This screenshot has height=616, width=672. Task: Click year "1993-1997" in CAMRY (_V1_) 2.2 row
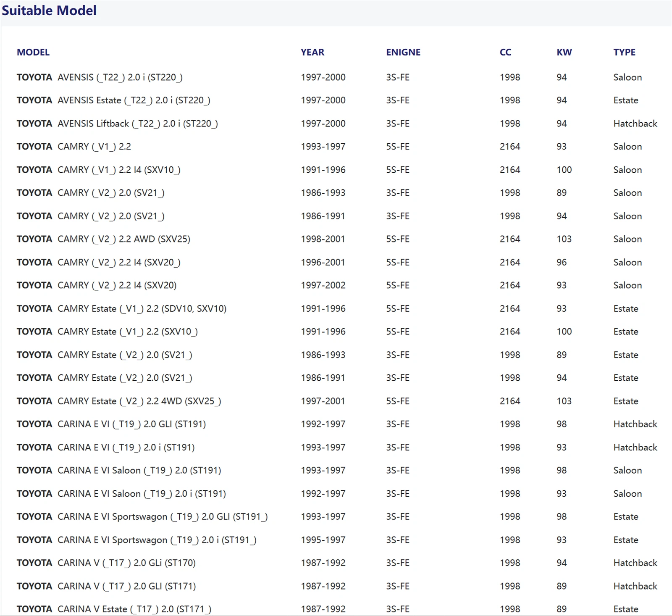(323, 147)
